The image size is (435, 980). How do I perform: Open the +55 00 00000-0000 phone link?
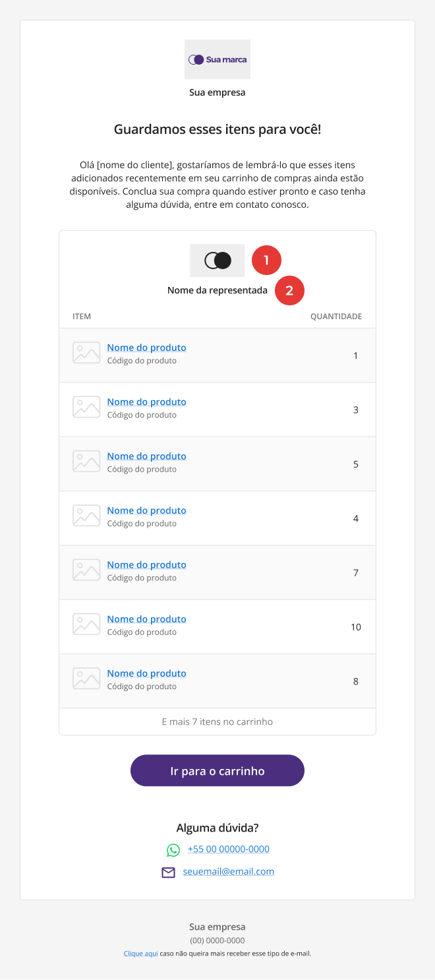click(x=229, y=849)
